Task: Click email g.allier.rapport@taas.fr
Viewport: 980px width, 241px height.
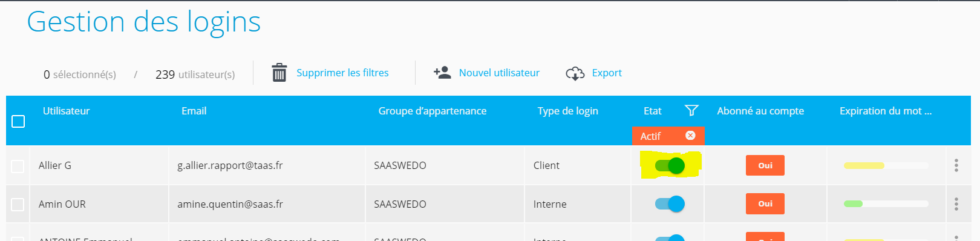Action: tap(230, 165)
